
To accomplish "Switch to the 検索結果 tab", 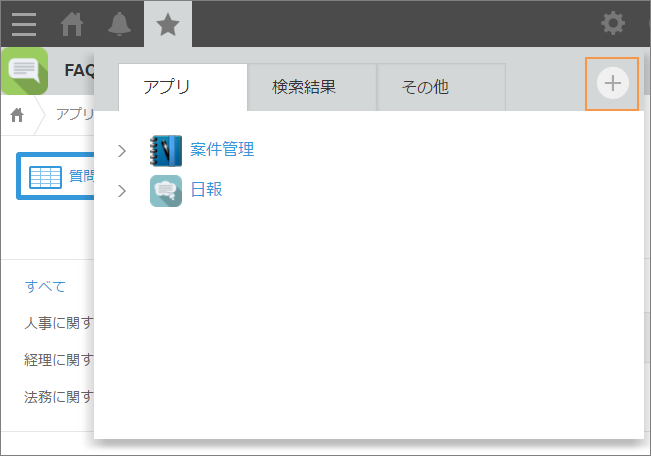I will [x=312, y=87].
